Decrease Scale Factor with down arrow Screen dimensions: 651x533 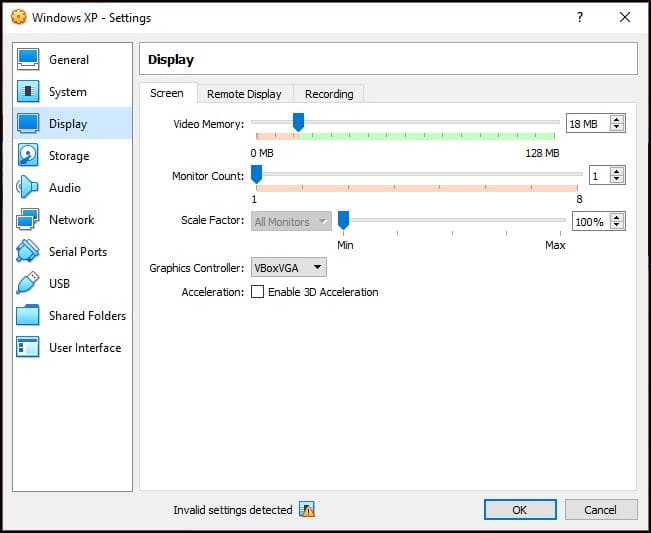[x=617, y=226]
